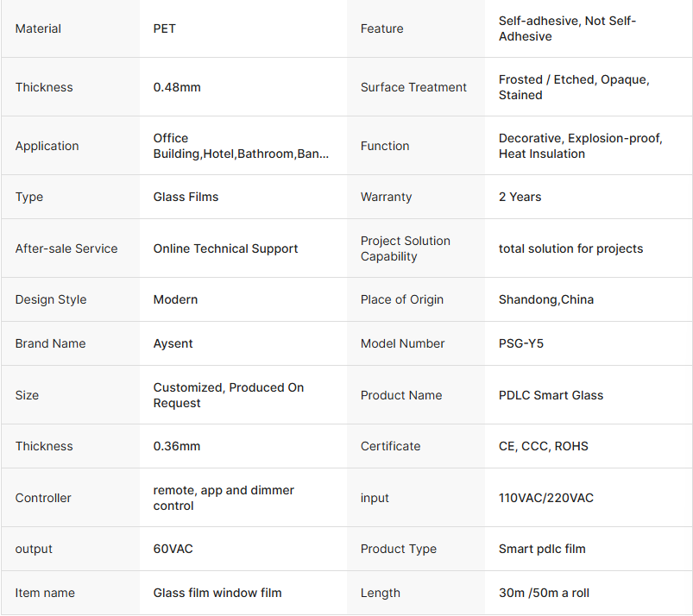This screenshot has height=616, width=693.
Task: Click the 110VAC/220VAC input value
Action: [545, 498]
